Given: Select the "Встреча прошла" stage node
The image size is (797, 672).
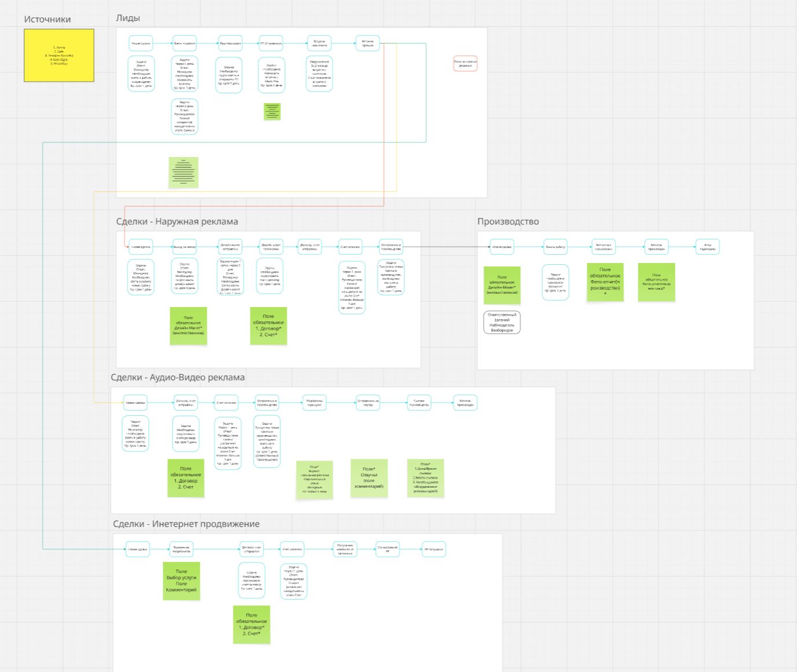Looking at the screenshot, I should pyautogui.click(x=368, y=43).
